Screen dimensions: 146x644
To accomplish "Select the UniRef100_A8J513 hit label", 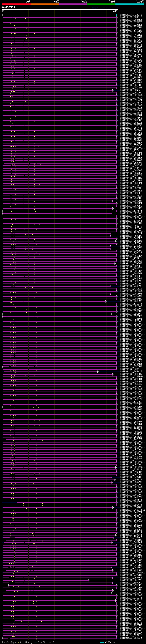I will 131,17.
